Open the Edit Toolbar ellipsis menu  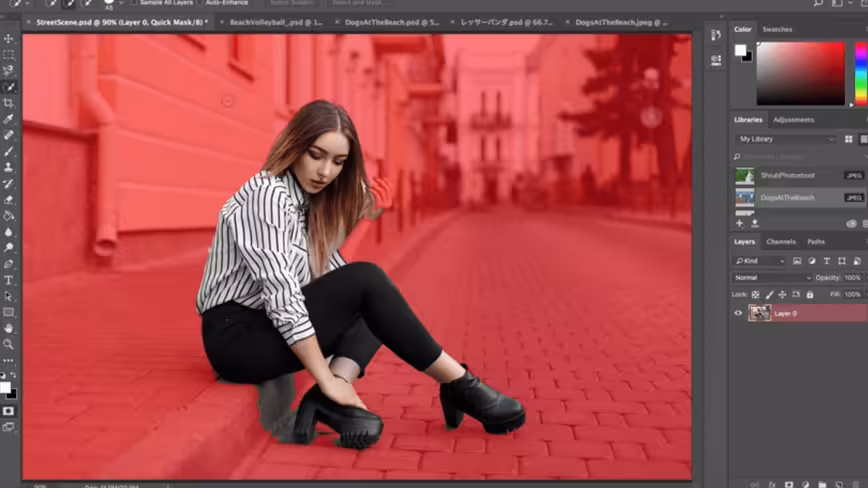[8, 360]
